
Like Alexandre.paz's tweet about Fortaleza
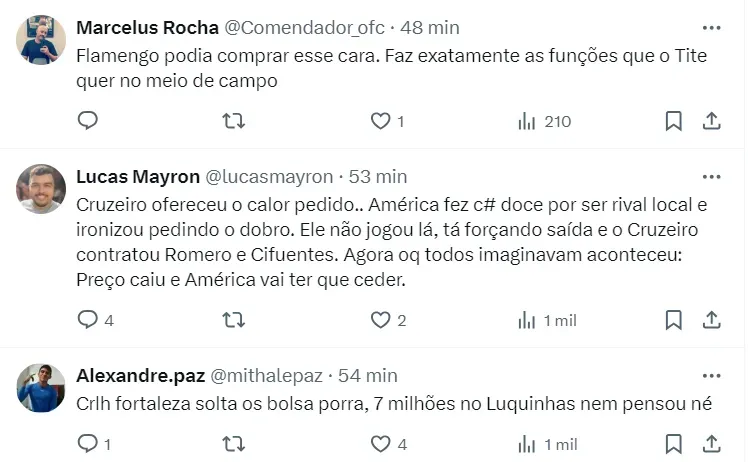(x=380, y=443)
